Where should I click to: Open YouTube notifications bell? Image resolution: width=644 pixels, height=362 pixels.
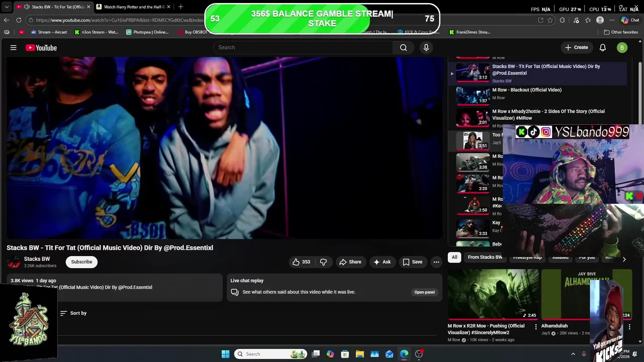click(603, 48)
